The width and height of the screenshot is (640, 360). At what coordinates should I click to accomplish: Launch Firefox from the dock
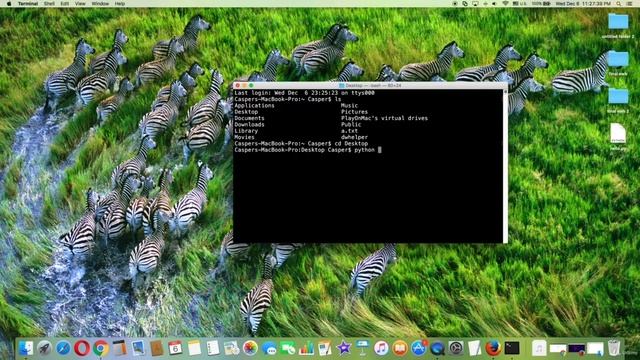(x=493, y=348)
